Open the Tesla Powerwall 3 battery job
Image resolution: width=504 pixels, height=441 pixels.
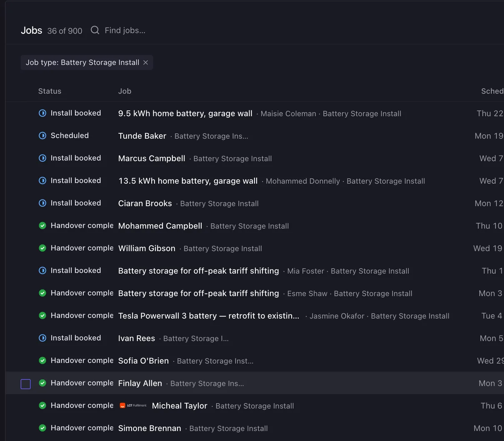[x=209, y=316]
